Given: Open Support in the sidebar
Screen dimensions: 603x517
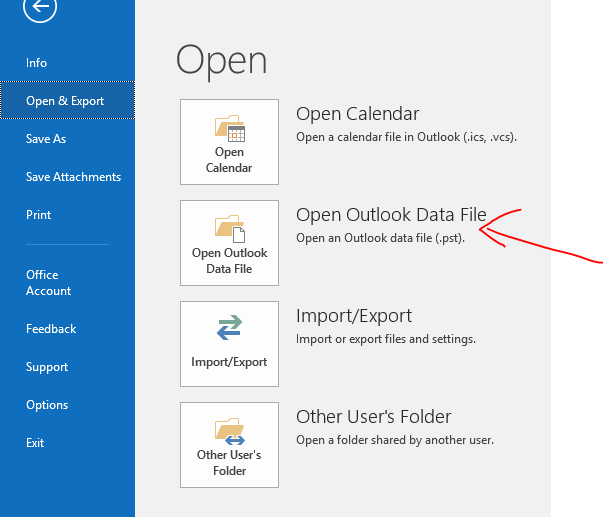Looking at the screenshot, I should (47, 367).
